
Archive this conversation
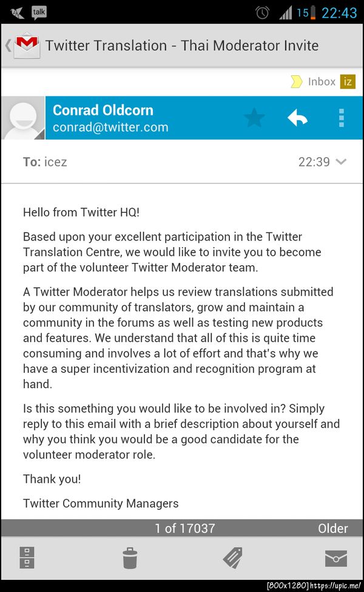pyautogui.click(x=27, y=557)
